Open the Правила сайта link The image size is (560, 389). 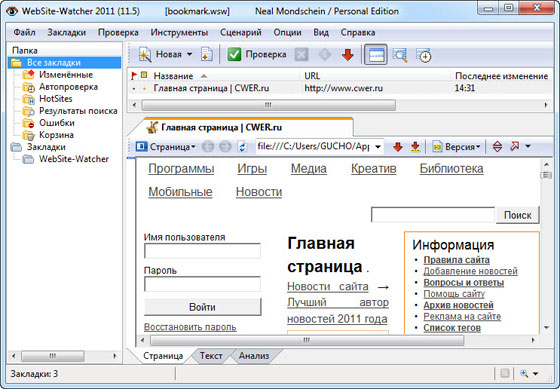[x=456, y=260]
